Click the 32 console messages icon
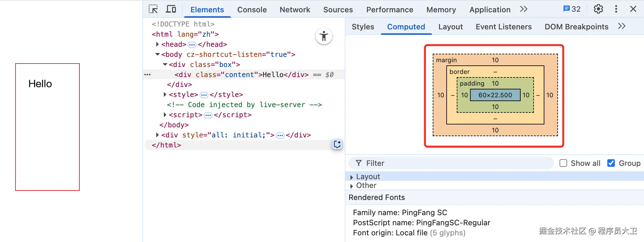The width and height of the screenshot is (644, 242). click(572, 9)
